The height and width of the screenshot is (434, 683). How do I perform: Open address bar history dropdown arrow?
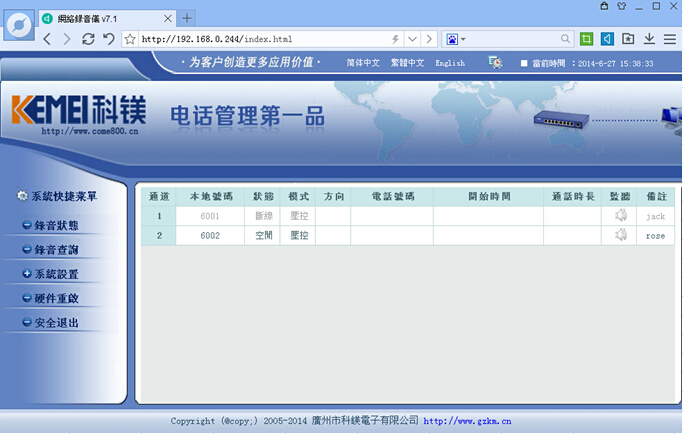click(411, 39)
